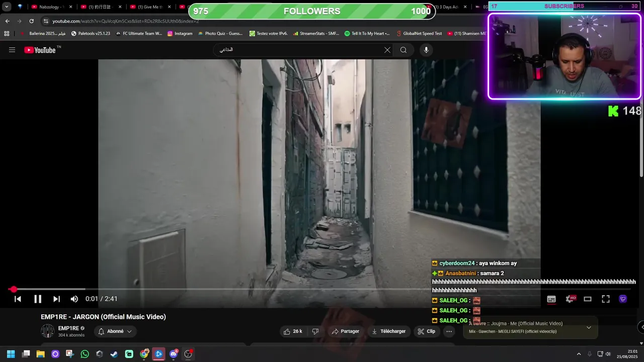Like the video showing 26 k

click(293, 331)
